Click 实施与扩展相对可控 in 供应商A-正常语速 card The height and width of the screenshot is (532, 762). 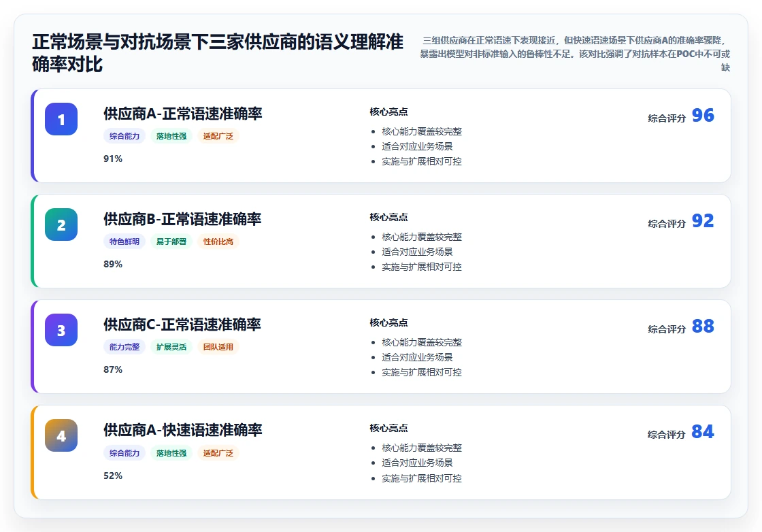[x=422, y=161]
